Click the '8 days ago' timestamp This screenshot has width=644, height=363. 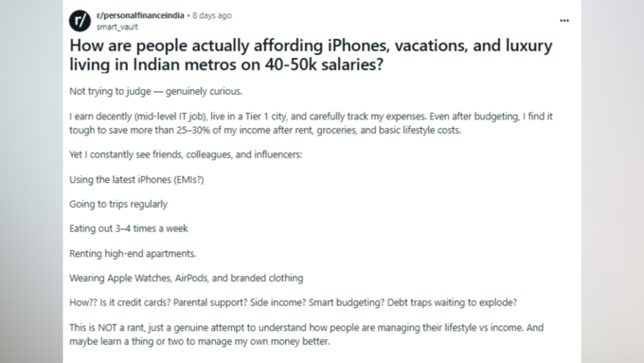click(x=212, y=15)
